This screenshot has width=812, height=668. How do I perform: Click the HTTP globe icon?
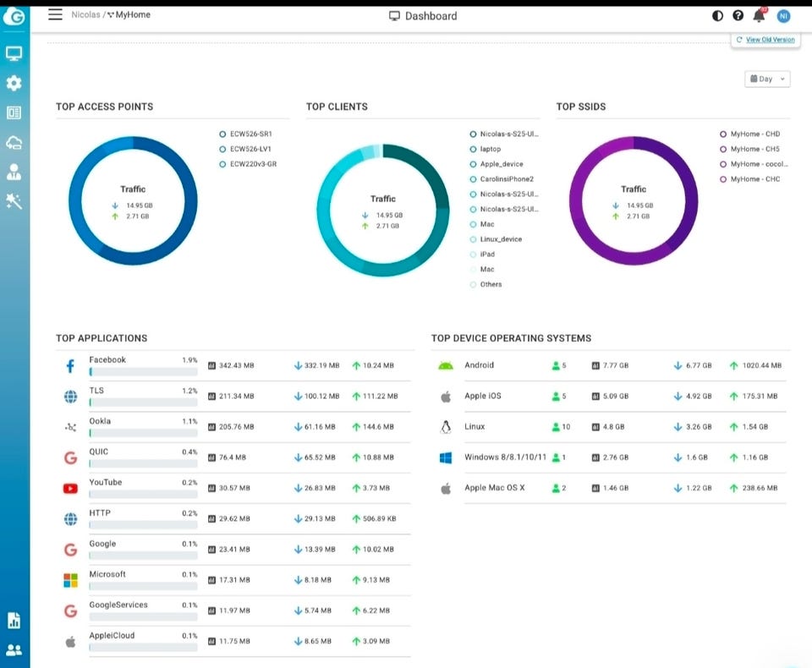pyautogui.click(x=70, y=519)
